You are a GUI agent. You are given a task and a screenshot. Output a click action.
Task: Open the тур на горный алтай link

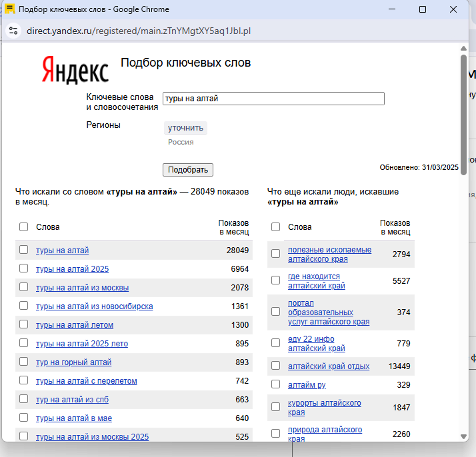tap(74, 362)
